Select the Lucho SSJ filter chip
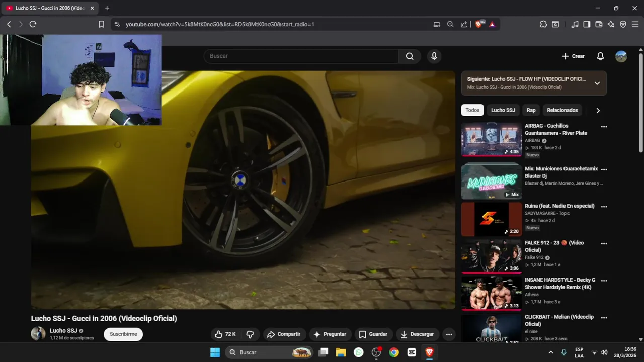The height and width of the screenshot is (362, 644). pos(503,110)
